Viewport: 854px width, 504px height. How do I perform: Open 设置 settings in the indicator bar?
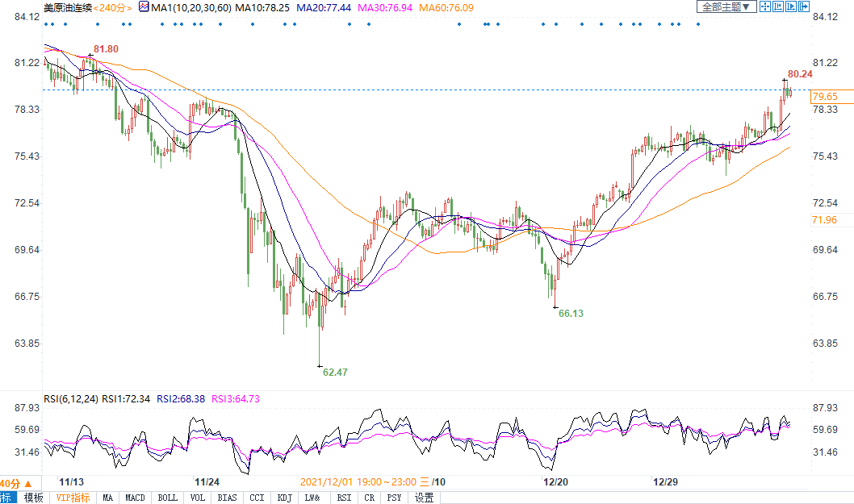pos(424,498)
